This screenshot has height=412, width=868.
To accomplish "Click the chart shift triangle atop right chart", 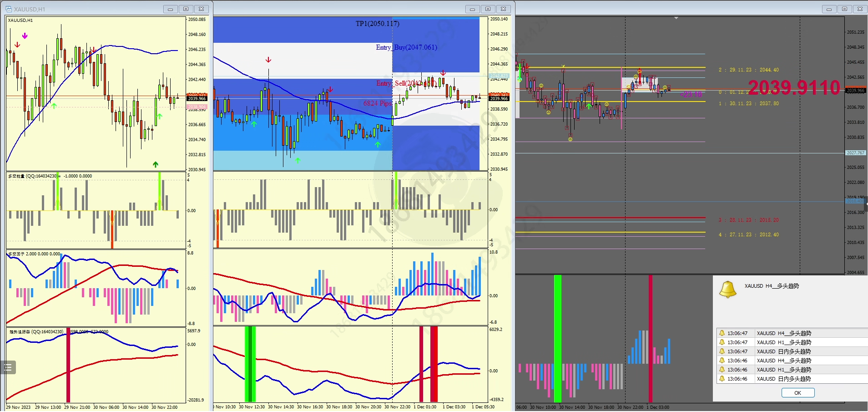I will 676,18.
